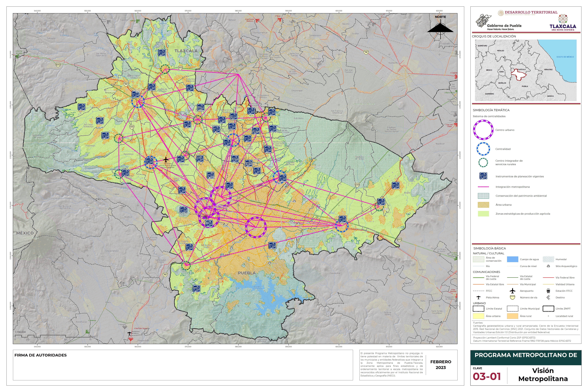Click the Visión Metropolitana title
This screenshot has height=392, width=588.
coord(543,375)
